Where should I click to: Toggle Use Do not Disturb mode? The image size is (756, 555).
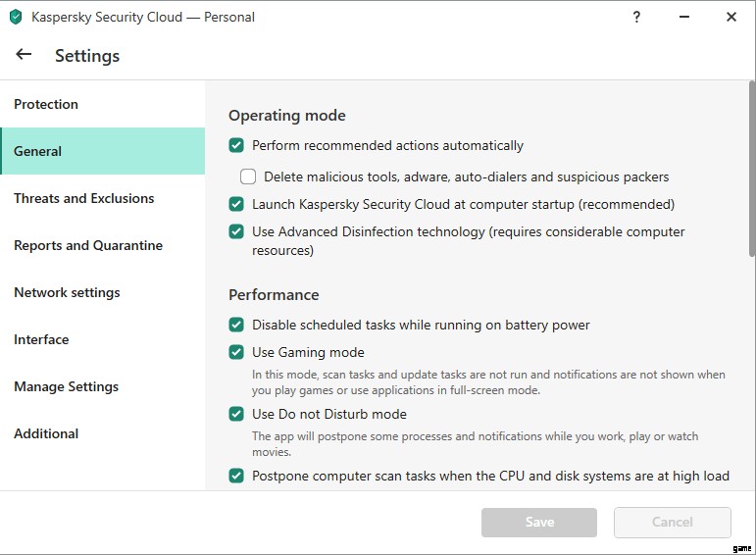coord(236,414)
